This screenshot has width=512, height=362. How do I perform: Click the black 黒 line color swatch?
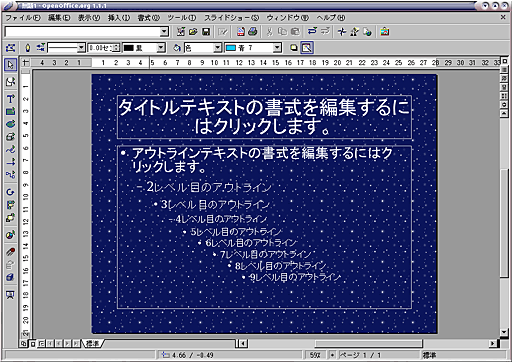pyautogui.click(x=129, y=48)
